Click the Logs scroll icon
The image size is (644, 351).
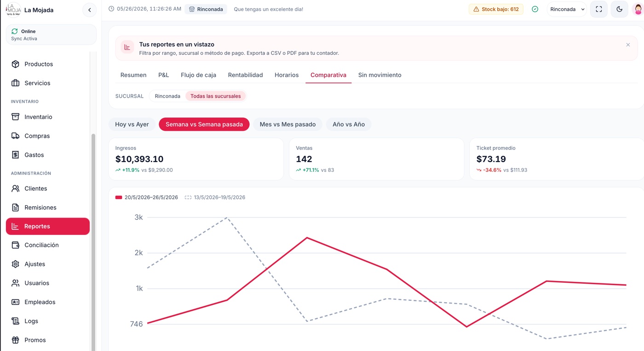coord(16,321)
